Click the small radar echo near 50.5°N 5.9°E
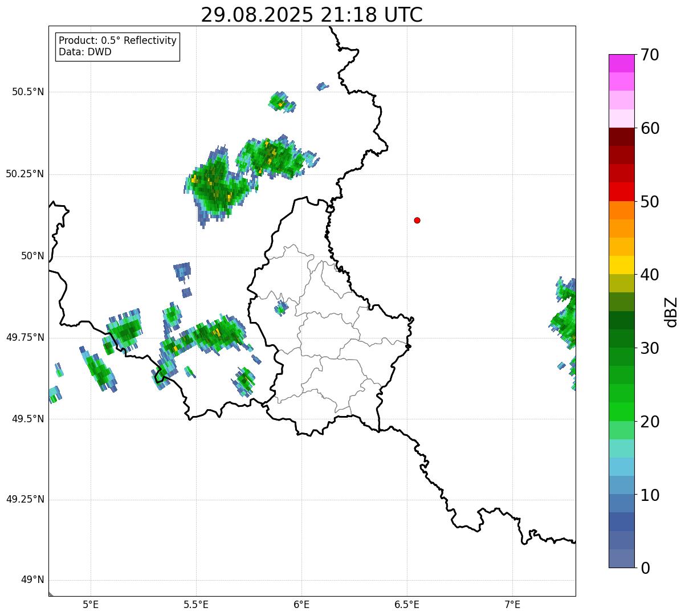Viewport: 685px width, 616px height. pyautogui.click(x=281, y=103)
